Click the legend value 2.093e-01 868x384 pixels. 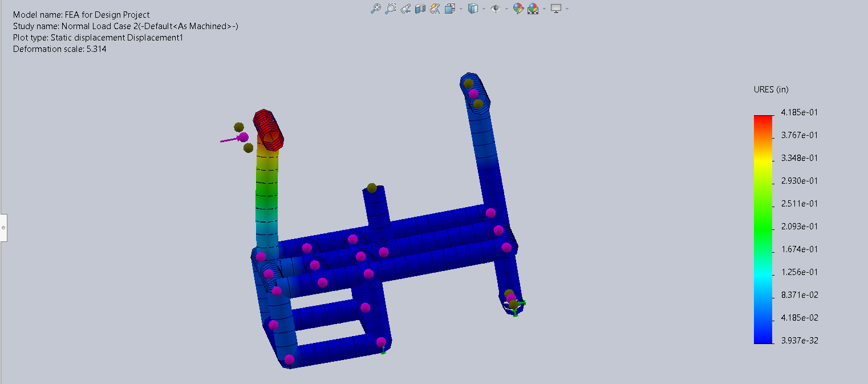pyautogui.click(x=799, y=227)
